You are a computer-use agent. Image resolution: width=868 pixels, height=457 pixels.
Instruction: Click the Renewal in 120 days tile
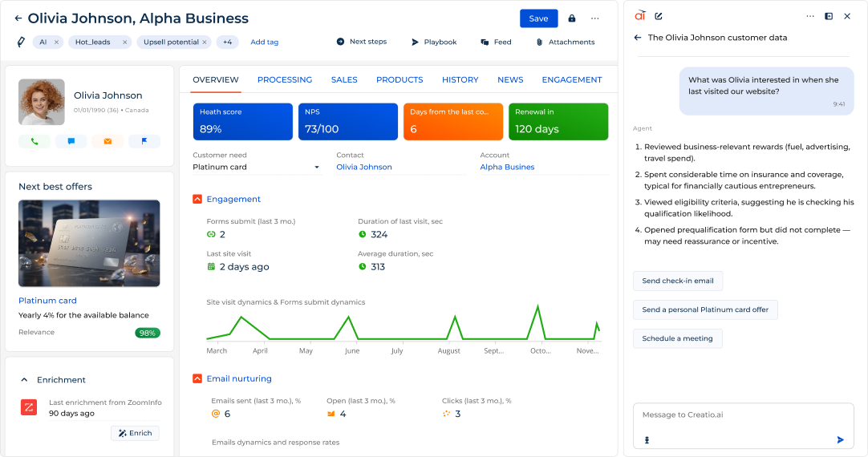click(x=558, y=122)
